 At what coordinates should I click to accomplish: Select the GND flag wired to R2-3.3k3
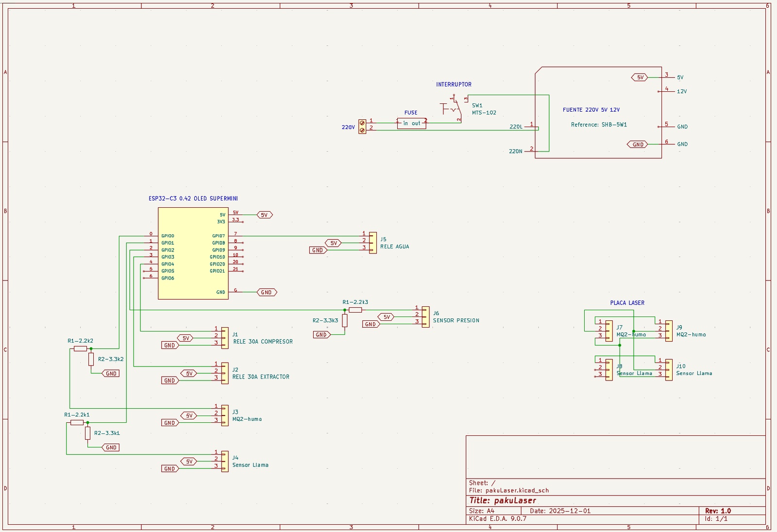[x=321, y=334]
